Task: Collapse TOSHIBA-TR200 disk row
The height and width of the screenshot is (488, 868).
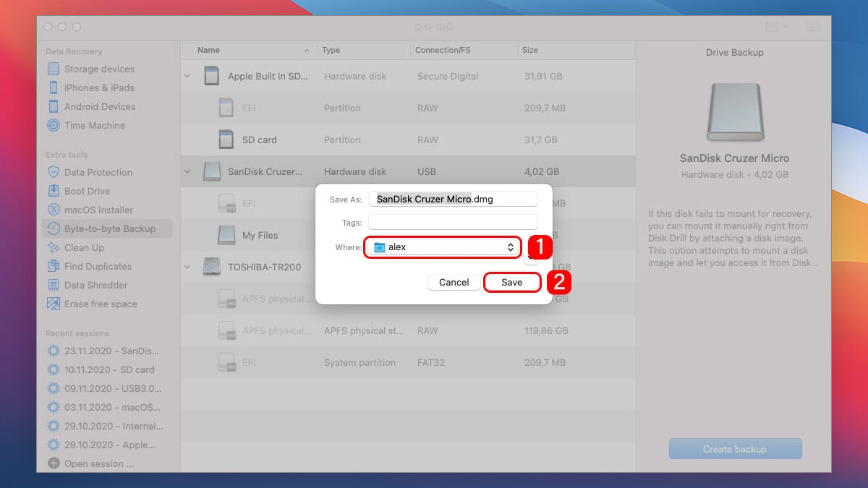Action: tap(187, 267)
